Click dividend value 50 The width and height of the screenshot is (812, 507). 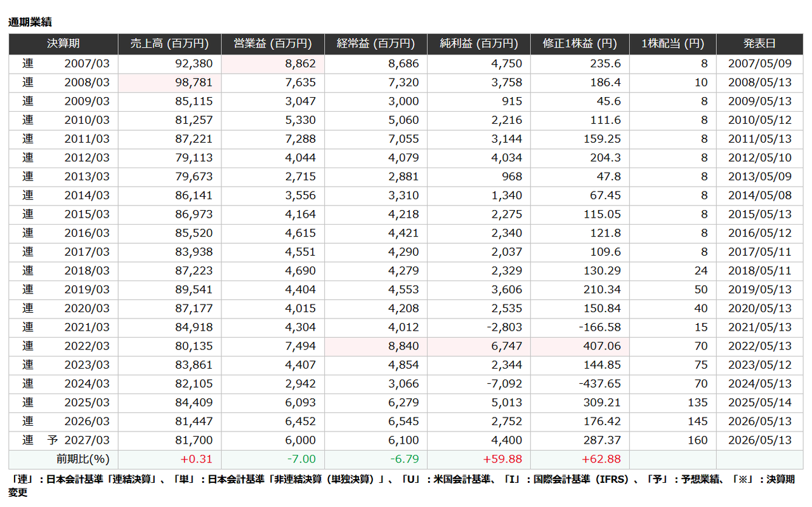click(701, 289)
